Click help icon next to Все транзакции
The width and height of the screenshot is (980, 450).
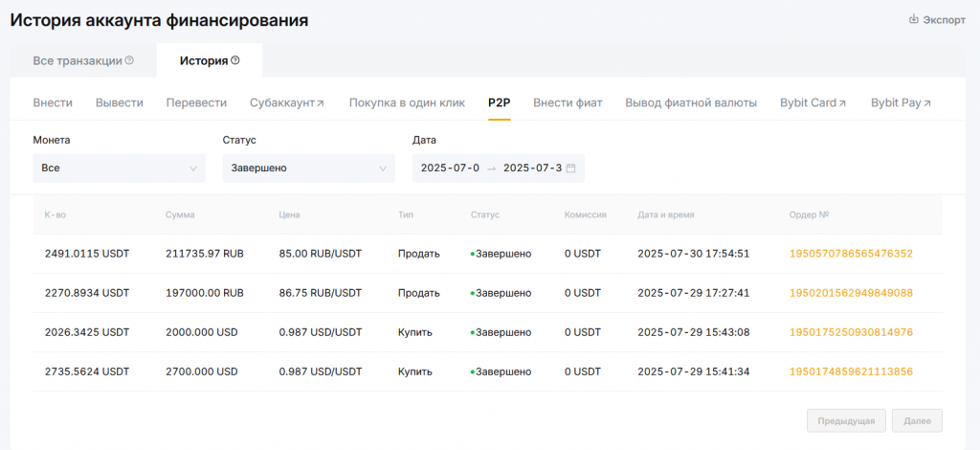click(x=129, y=61)
